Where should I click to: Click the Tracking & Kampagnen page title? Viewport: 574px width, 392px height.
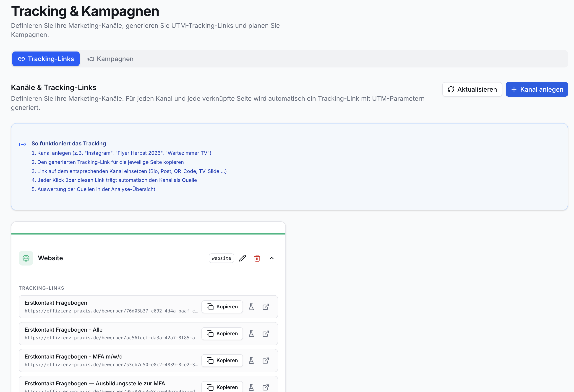pyautogui.click(x=85, y=11)
